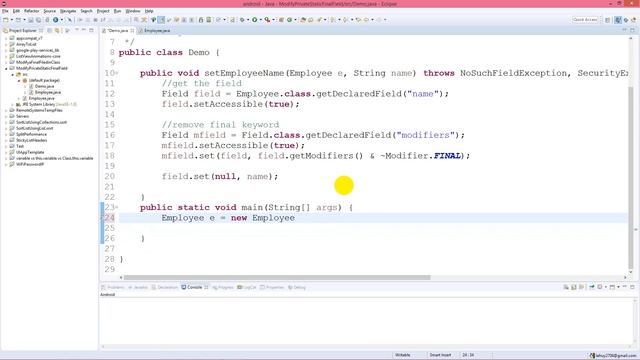Collapse the main method fold at line 23
This screenshot has width=640, height=360.
[117, 207]
